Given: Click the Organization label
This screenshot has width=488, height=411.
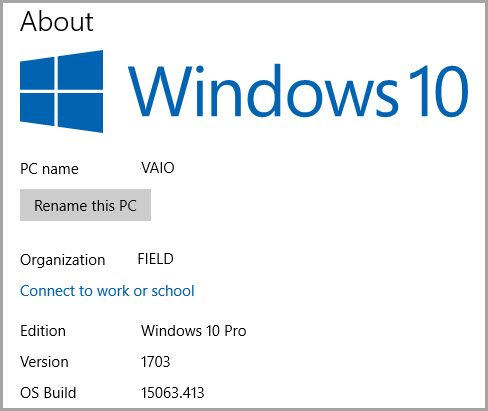Looking at the screenshot, I should [x=63, y=260].
